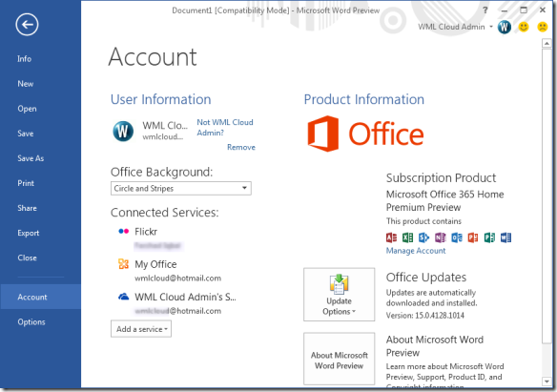Click the About Microsoft Word Preview button
The height and width of the screenshot is (392, 557).
coord(339,359)
